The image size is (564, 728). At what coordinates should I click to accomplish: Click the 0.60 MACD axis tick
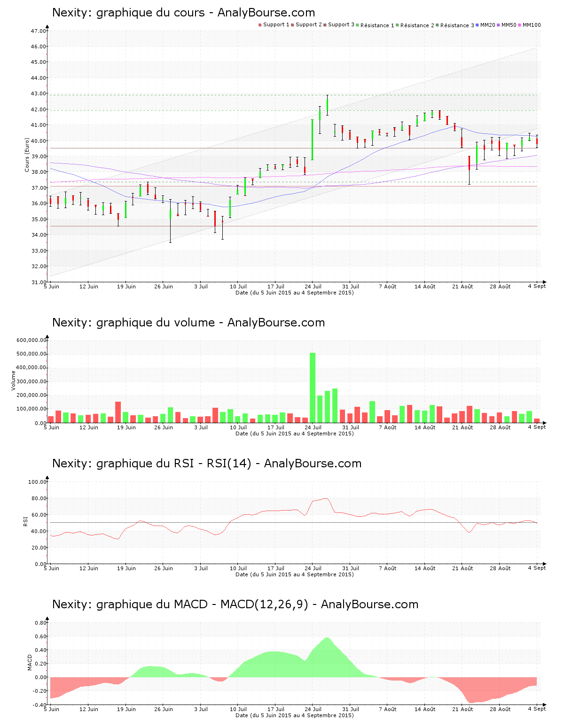[x=41, y=636]
